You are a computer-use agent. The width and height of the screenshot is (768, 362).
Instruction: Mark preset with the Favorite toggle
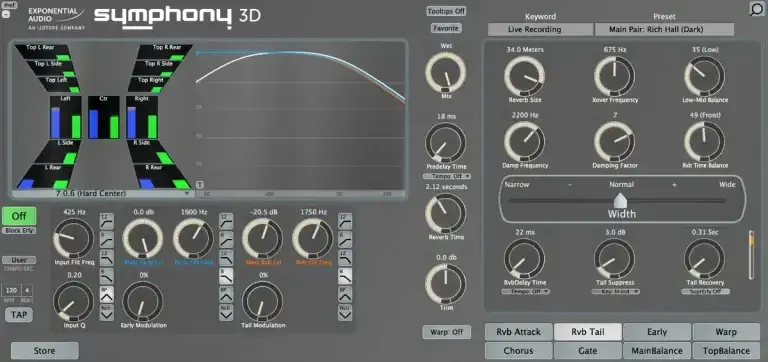pos(446,28)
